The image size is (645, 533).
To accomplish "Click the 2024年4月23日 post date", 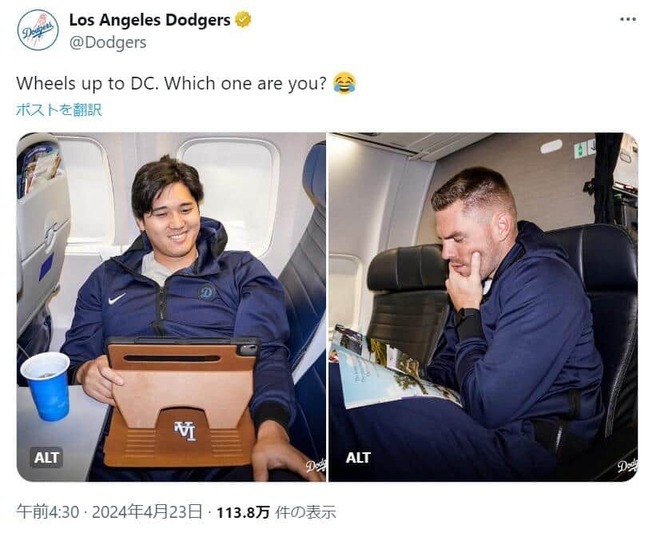I will [x=147, y=512].
